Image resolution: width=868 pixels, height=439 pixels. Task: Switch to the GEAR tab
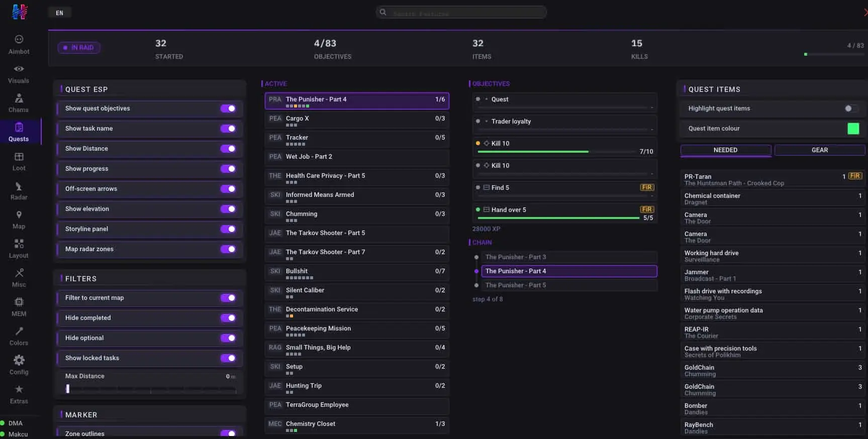[x=820, y=150]
